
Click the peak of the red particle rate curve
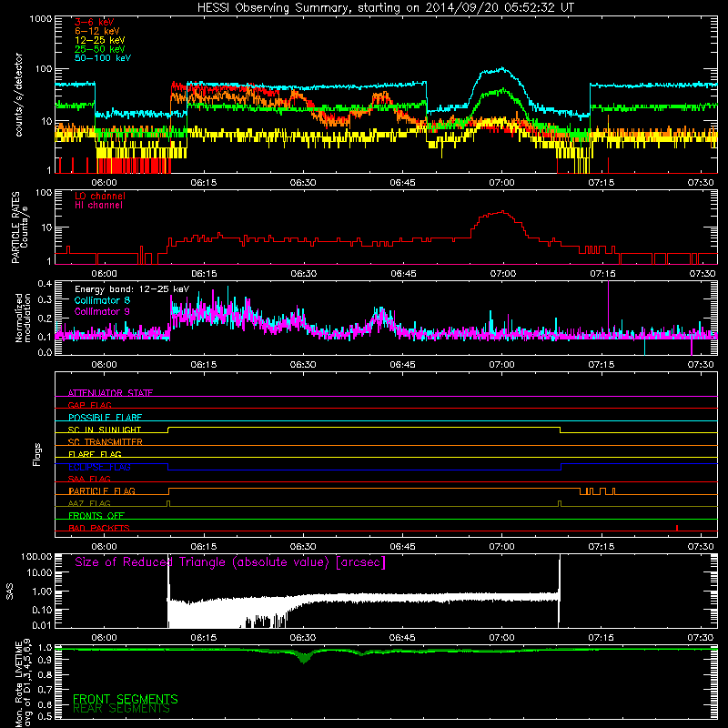pos(502,212)
